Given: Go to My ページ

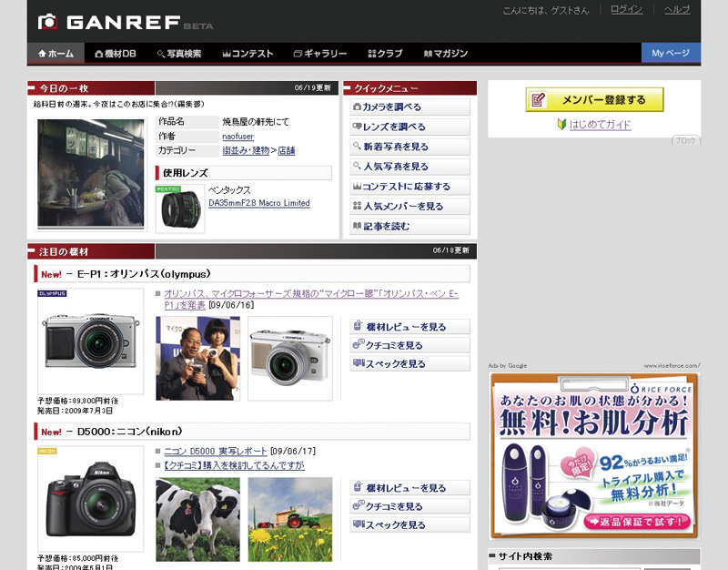Looking at the screenshot, I should coord(672,53).
